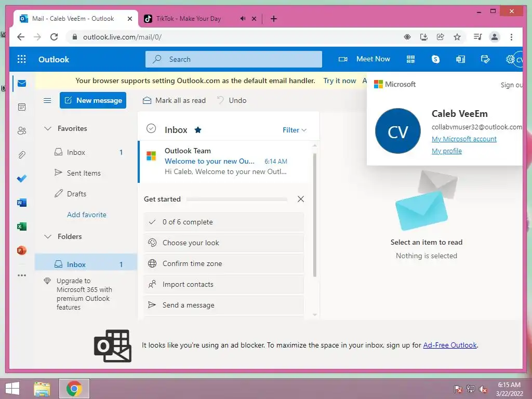Open Chrome media control icon

point(478,37)
